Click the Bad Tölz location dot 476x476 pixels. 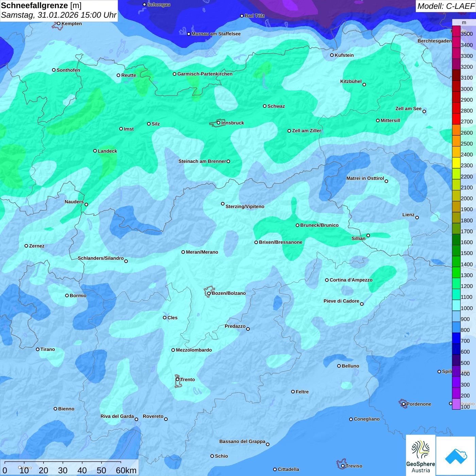pos(242,16)
